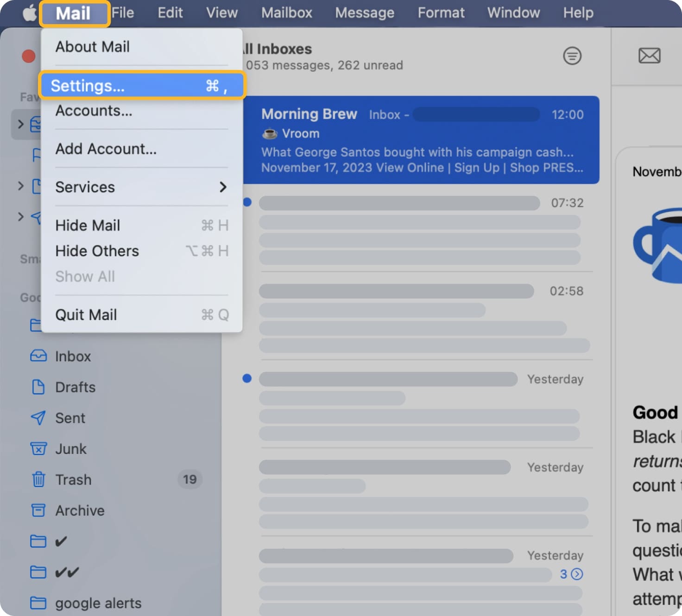Close the Mail window red button

29,56
